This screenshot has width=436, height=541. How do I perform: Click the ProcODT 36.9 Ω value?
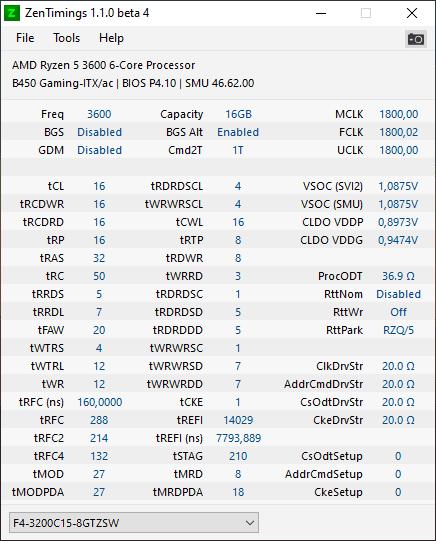[x=398, y=276]
